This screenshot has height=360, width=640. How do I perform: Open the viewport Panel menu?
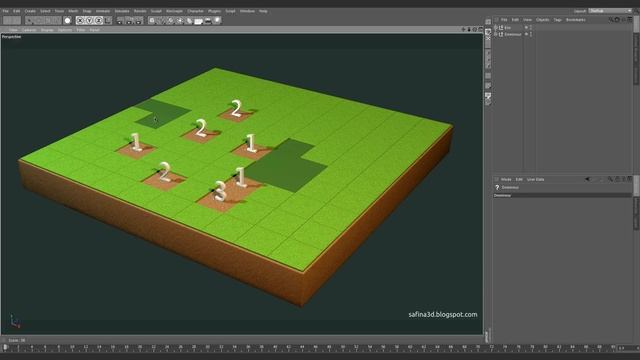tap(94, 30)
